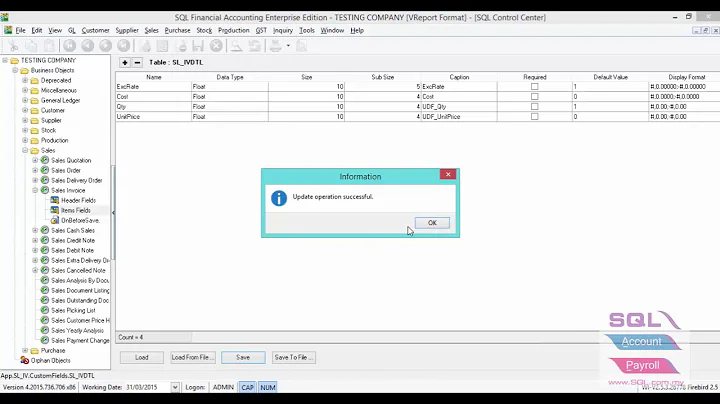720x404 pixels.
Task: Toggle Required checkbox for ExcRate row
Action: tap(534, 87)
